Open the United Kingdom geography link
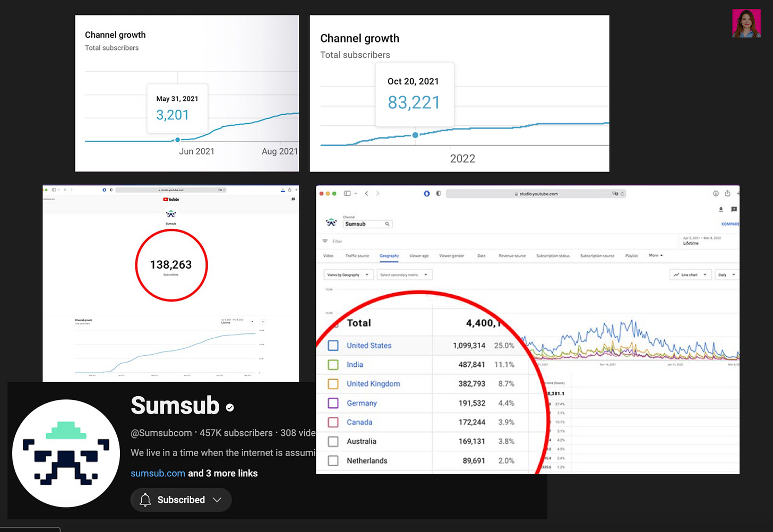Screen dimensions: 773x532 373,384
